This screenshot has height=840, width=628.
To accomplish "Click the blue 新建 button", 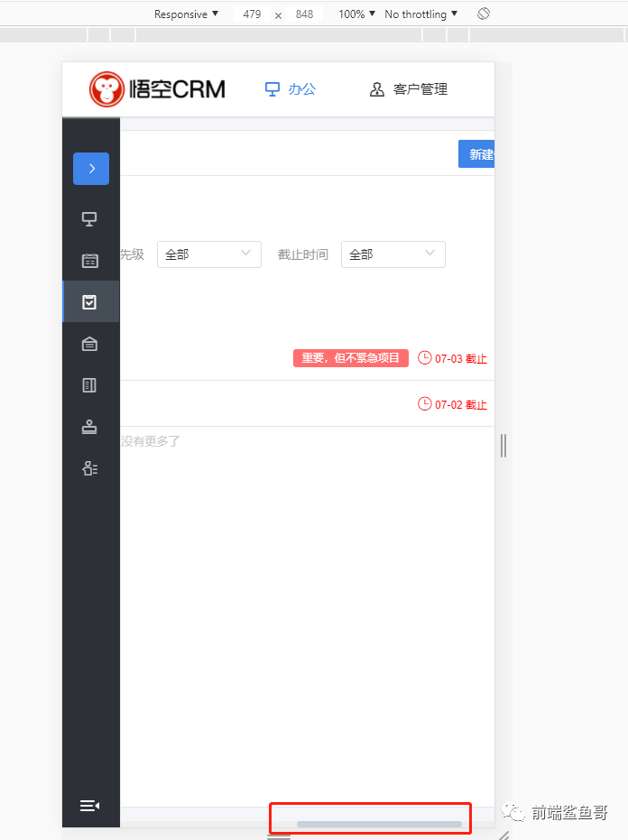I will click(476, 154).
